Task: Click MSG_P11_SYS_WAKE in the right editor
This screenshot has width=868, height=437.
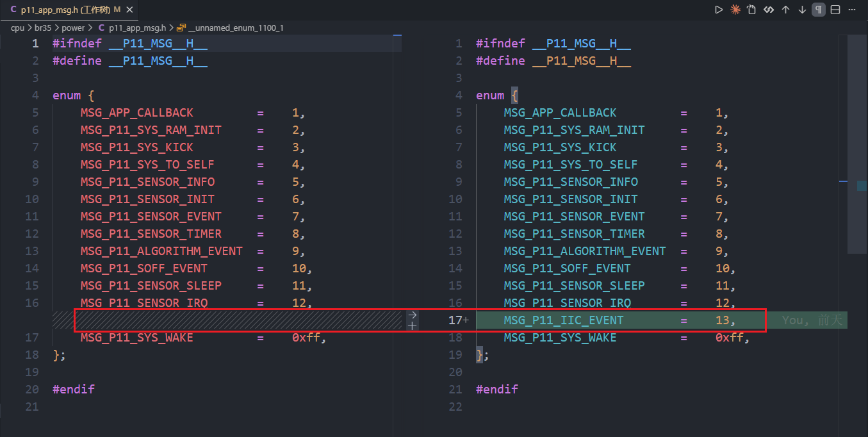Action: (x=560, y=338)
